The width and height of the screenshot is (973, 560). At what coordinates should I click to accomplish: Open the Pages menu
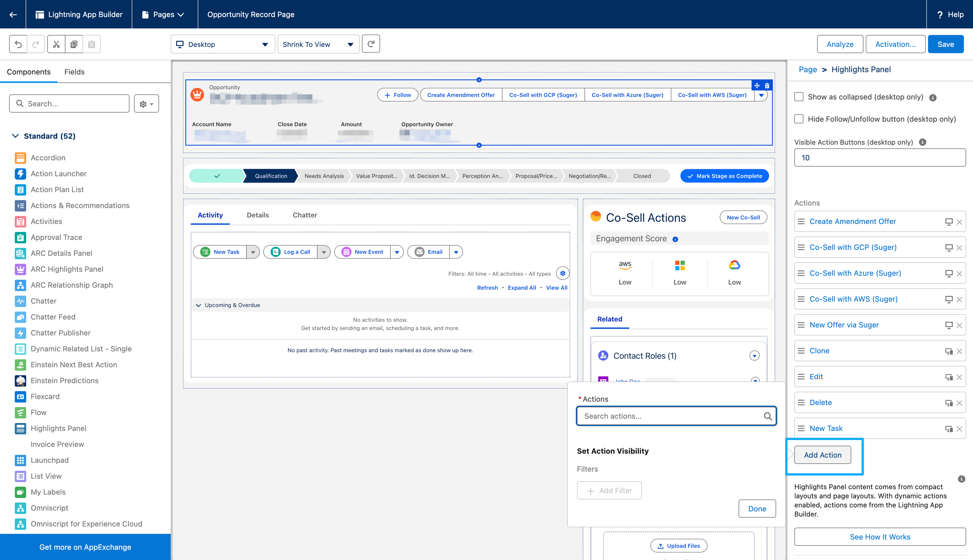[164, 14]
